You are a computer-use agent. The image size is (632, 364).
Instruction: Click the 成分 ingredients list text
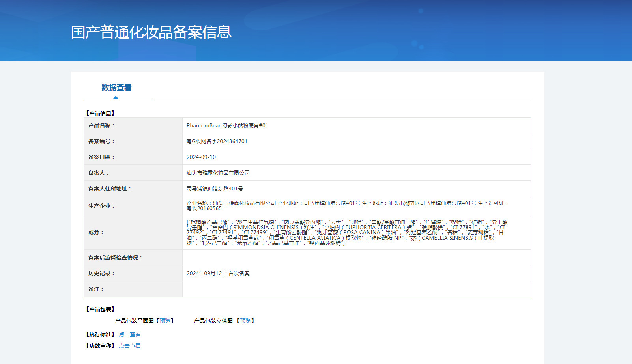(346, 233)
